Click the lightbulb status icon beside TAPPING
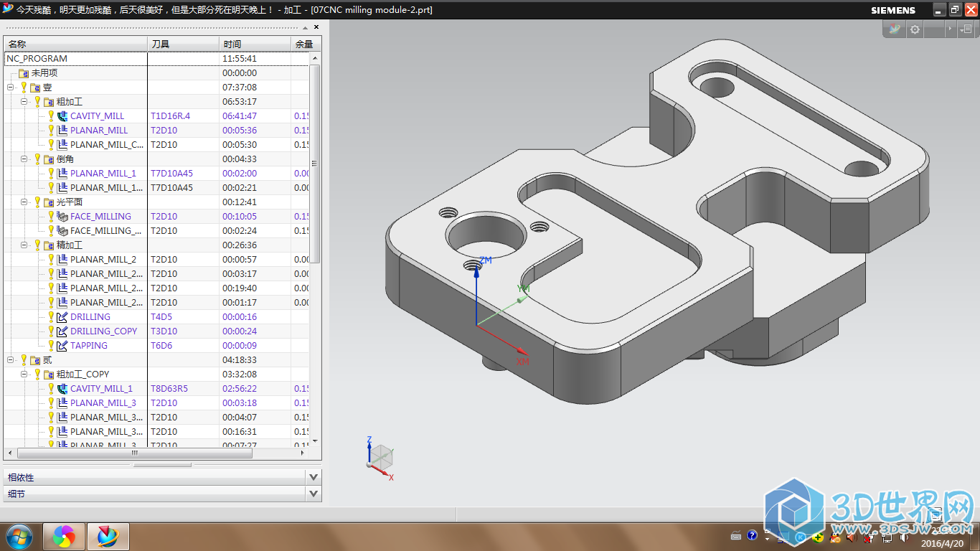 point(51,345)
